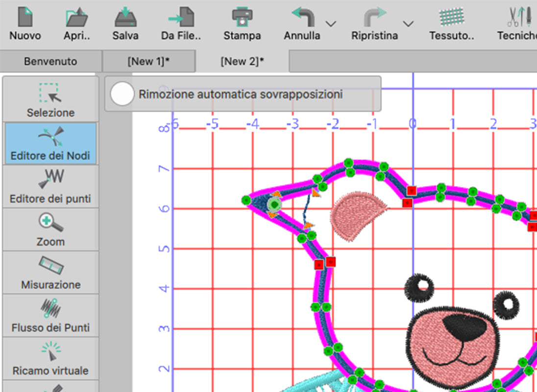Expand the Annulla undo history dropdown
Image resolution: width=537 pixels, height=392 pixels.
point(331,24)
